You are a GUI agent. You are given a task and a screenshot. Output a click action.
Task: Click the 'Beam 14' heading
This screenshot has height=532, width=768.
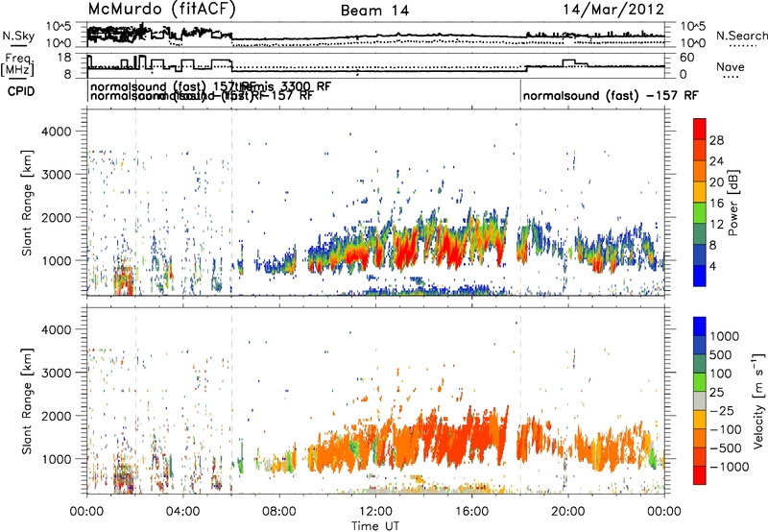pos(374,11)
